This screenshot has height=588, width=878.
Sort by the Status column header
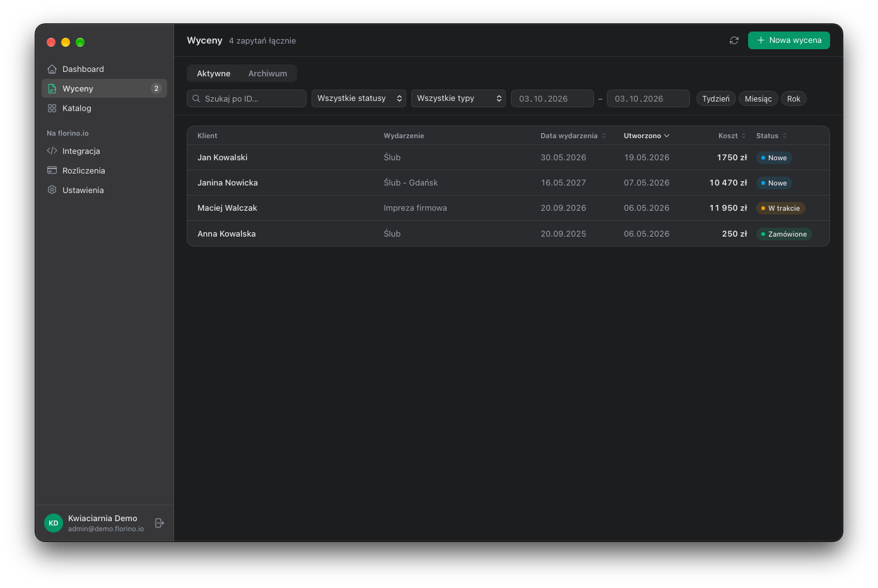coord(771,136)
